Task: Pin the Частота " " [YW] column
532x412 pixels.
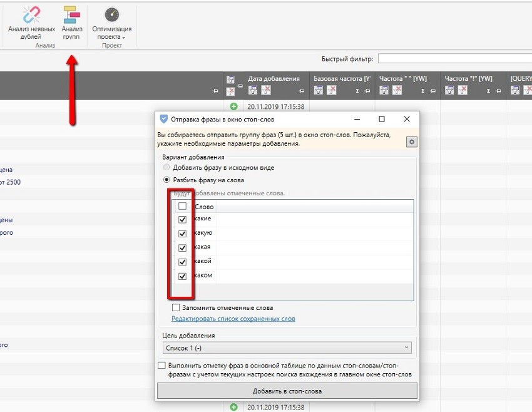Action: (432, 91)
